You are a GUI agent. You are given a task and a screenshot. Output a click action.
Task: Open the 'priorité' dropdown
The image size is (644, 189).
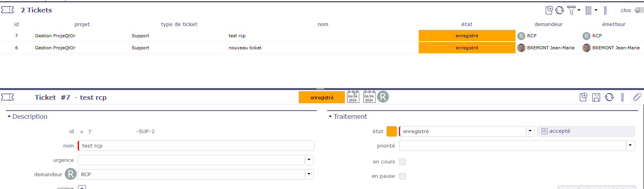[630, 146]
